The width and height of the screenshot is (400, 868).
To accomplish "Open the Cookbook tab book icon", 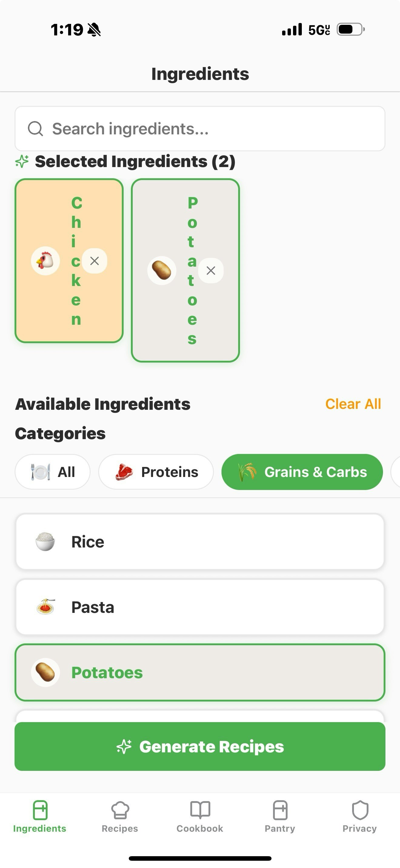I will (x=200, y=810).
